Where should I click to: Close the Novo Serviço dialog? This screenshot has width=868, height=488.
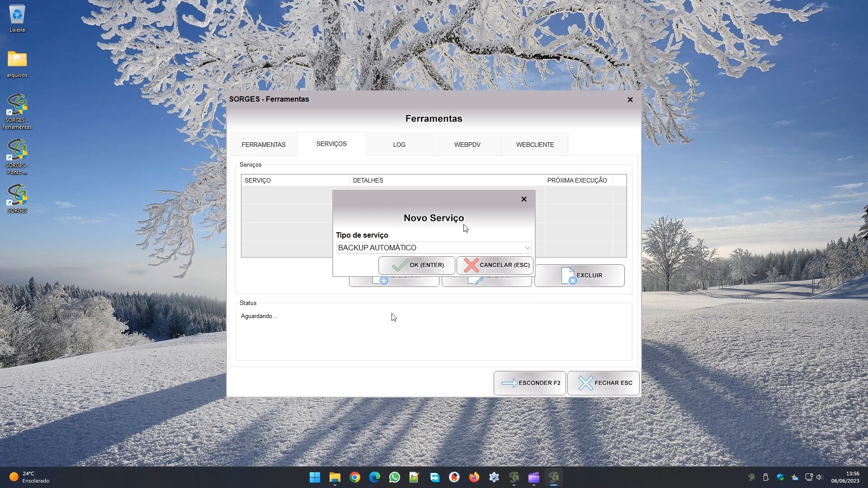point(524,199)
